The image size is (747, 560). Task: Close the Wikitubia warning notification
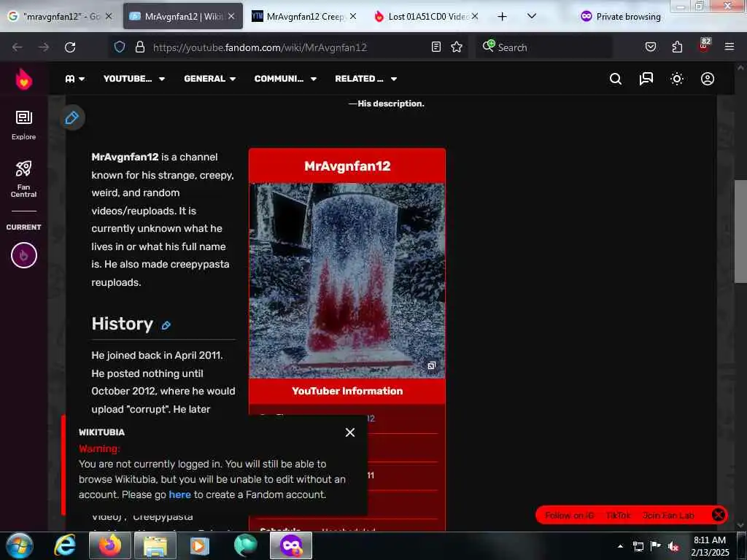pos(350,432)
